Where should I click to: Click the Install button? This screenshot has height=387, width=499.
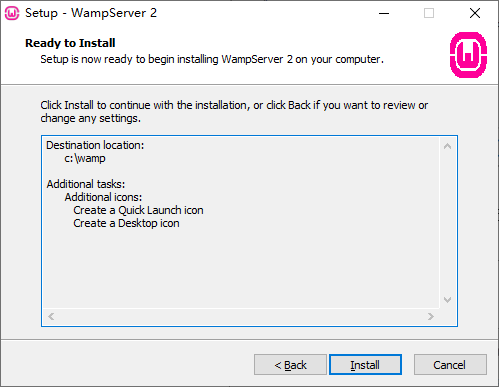click(365, 365)
